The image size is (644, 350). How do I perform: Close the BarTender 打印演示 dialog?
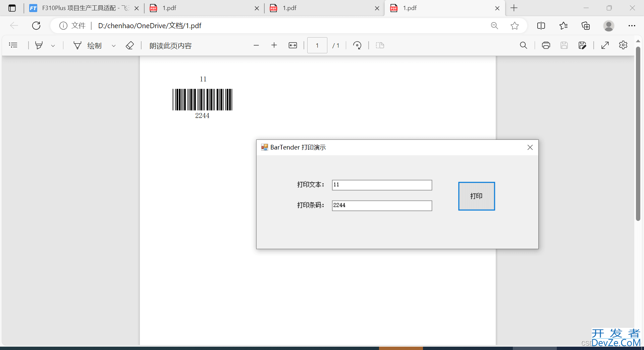(x=530, y=148)
